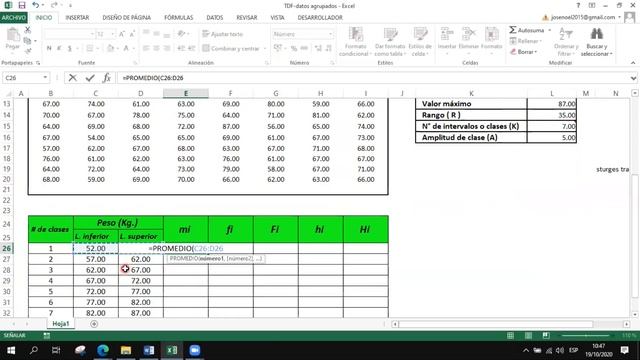Click cell containing 62.00 in row 27 L. superior
This screenshot has height=360, width=640.
(x=141, y=259)
